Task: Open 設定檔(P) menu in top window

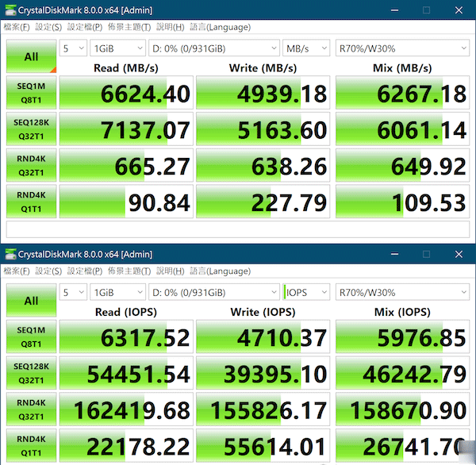Action: tap(85, 27)
